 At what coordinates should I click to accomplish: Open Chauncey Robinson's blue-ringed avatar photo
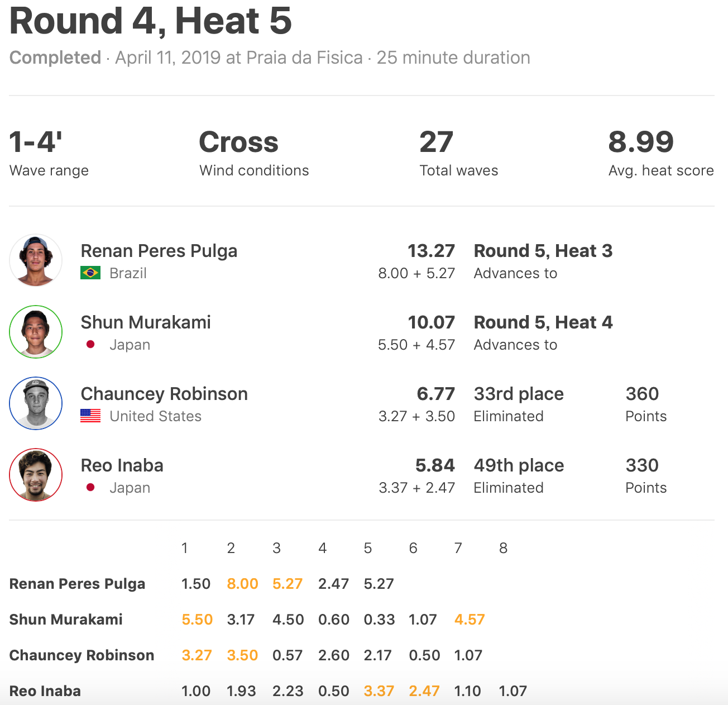click(36, 403)
